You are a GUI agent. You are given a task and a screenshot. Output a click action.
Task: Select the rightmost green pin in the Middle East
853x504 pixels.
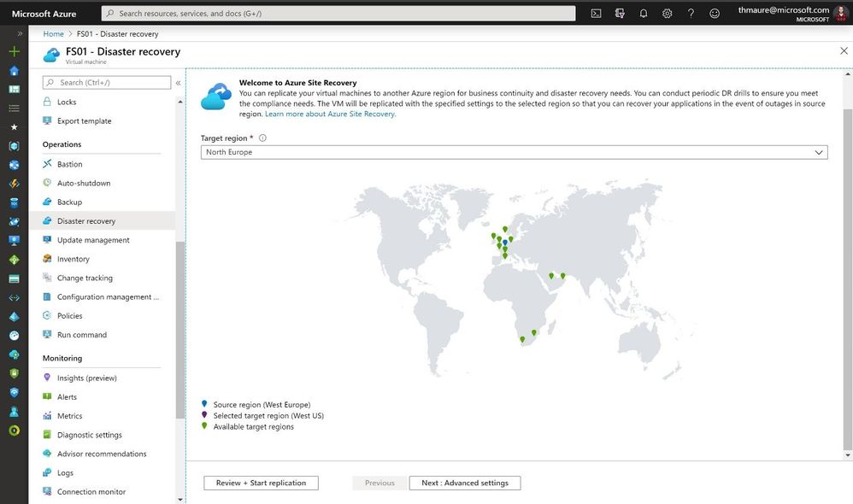(x=562, y=276)
